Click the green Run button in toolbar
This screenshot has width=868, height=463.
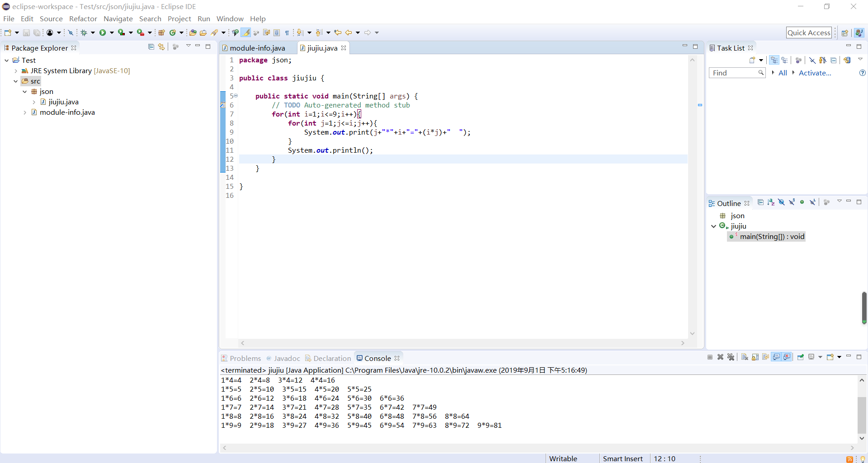pyautogui.click(x=103, y=33)
